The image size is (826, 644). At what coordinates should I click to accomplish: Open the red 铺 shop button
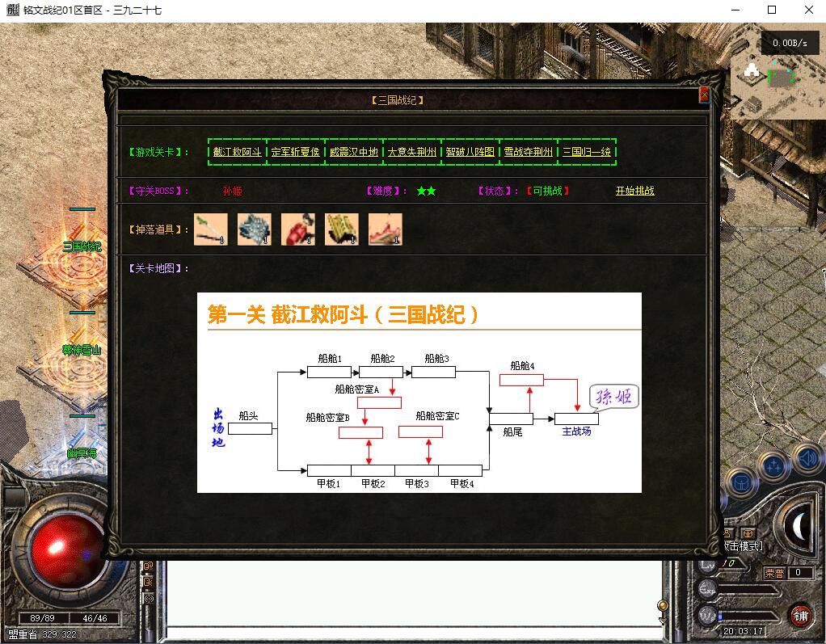coord(799,615)
